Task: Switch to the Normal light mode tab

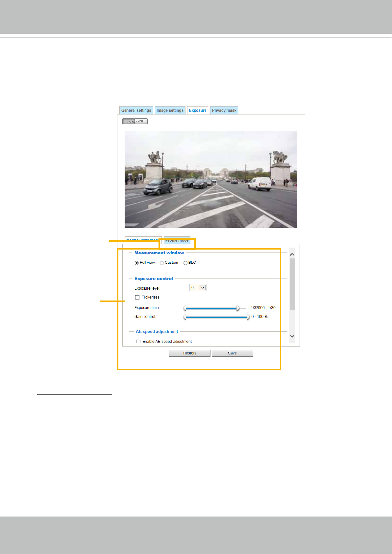Action: pyautogui.click(x=143, y=240)
